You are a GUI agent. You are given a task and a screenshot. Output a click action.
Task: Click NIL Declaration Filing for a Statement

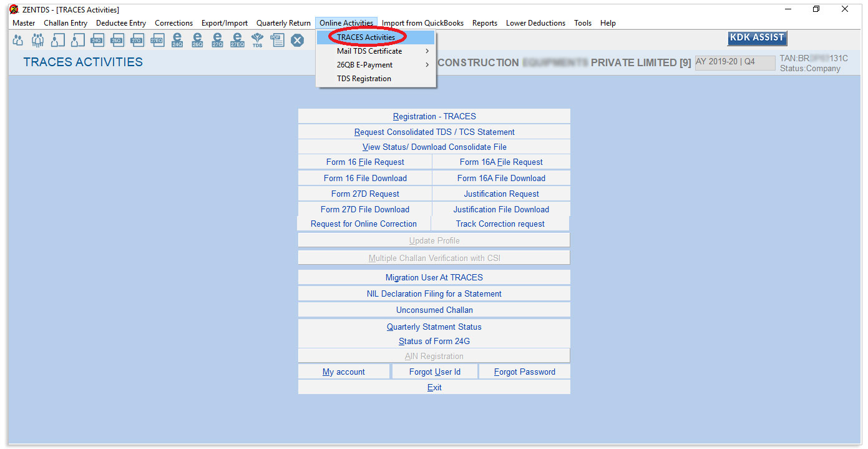[434, 294]
